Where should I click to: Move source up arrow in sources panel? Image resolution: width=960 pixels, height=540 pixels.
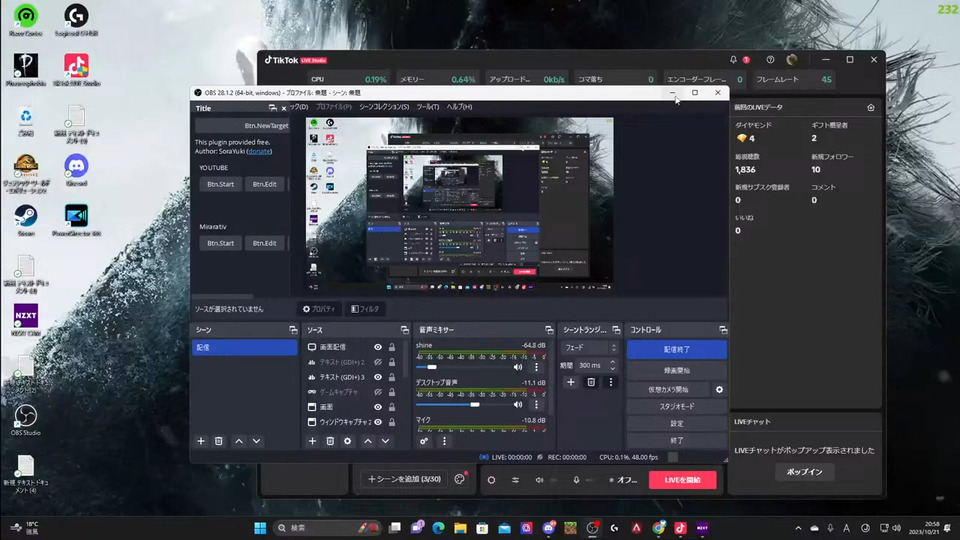[368, 441]
